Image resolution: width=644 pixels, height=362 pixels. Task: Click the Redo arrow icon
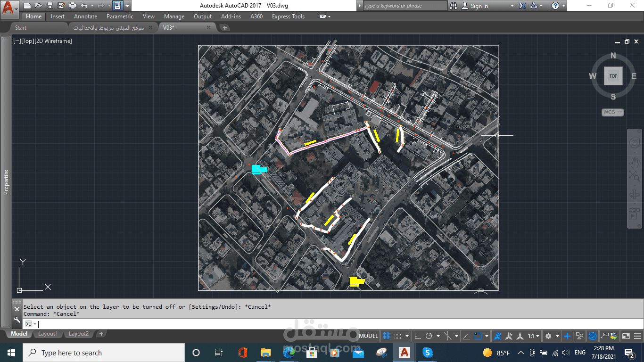[x=100, y=6]
